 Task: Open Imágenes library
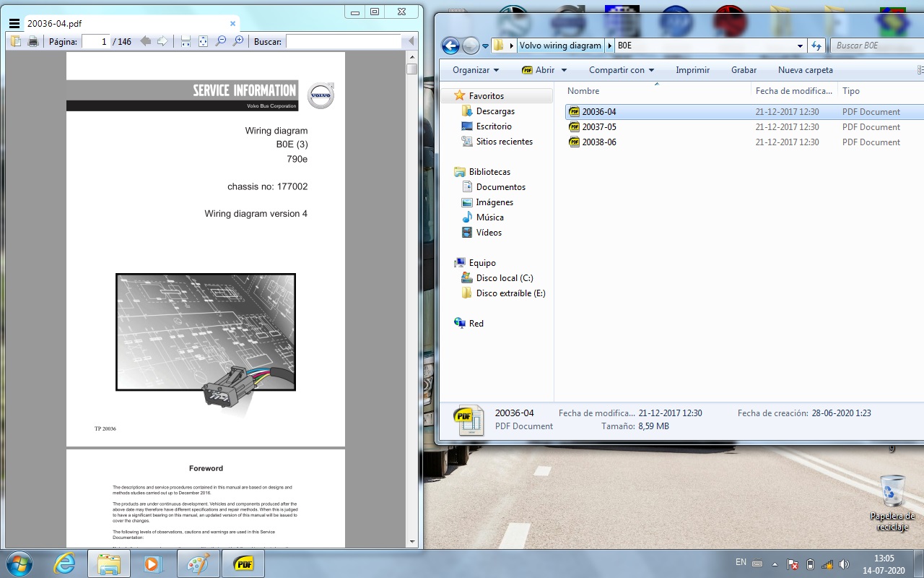point(494,202)
